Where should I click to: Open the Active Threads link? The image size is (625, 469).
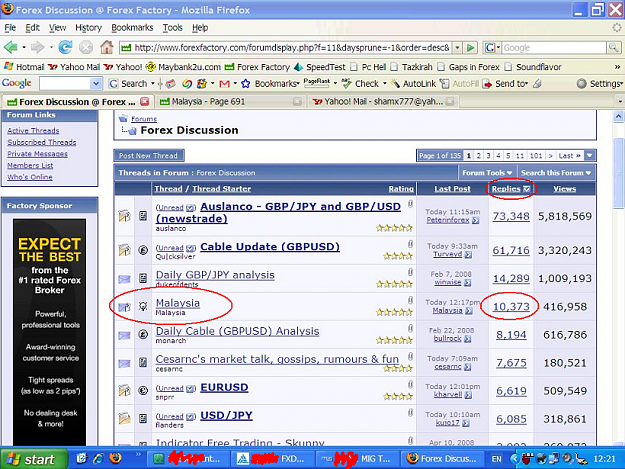click(x=33, y=130)
